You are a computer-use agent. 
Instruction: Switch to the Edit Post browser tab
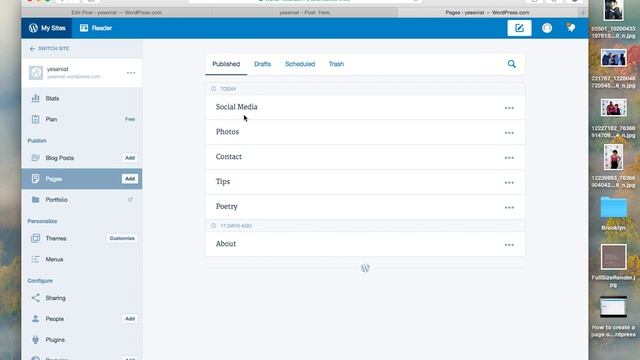[x=117, y=13]
